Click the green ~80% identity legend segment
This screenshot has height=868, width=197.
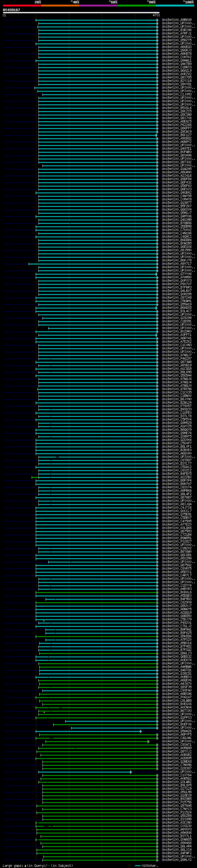(x=137, y=6)
